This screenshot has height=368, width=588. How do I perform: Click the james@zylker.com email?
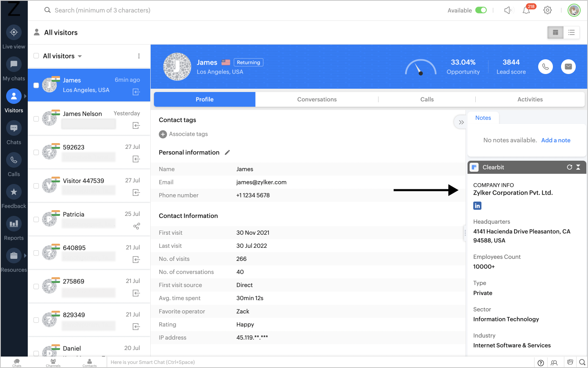pyautogui.click(x=261, y=182)
